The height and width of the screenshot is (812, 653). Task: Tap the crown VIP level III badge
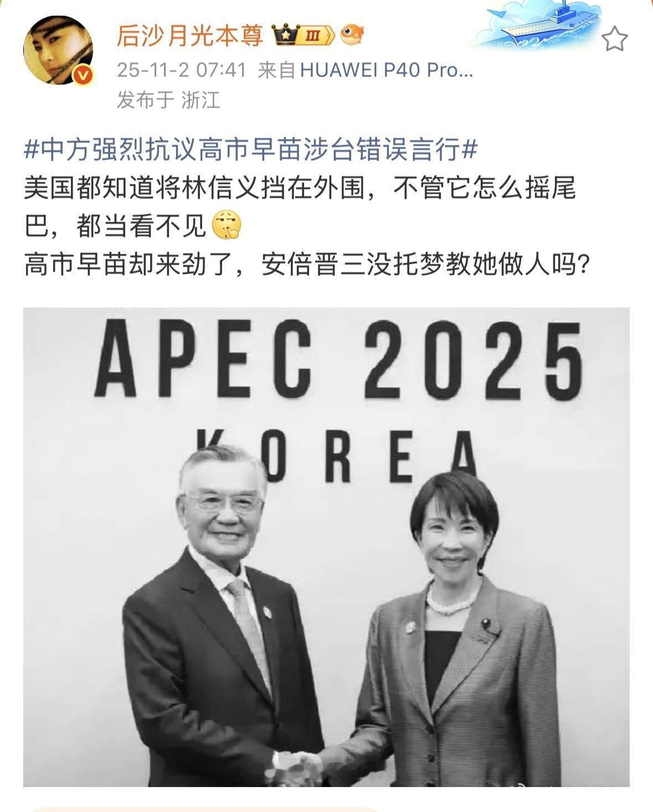coord(304,36)
